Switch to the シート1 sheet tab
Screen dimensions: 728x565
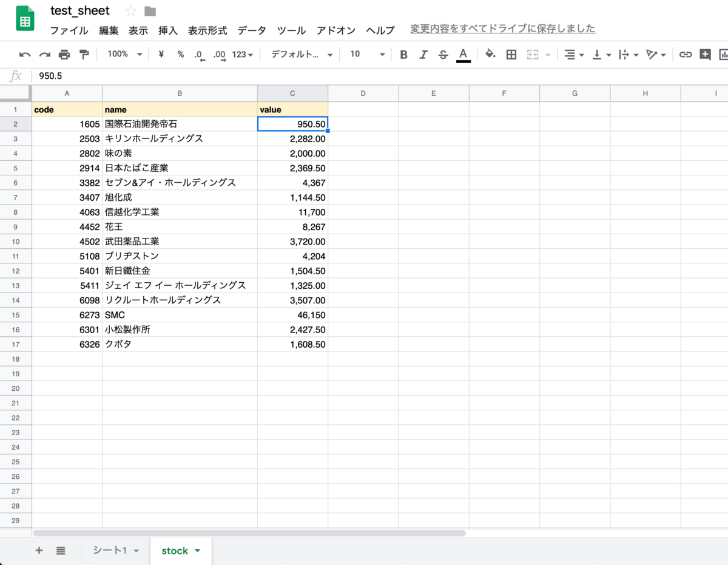pos(111,550)
